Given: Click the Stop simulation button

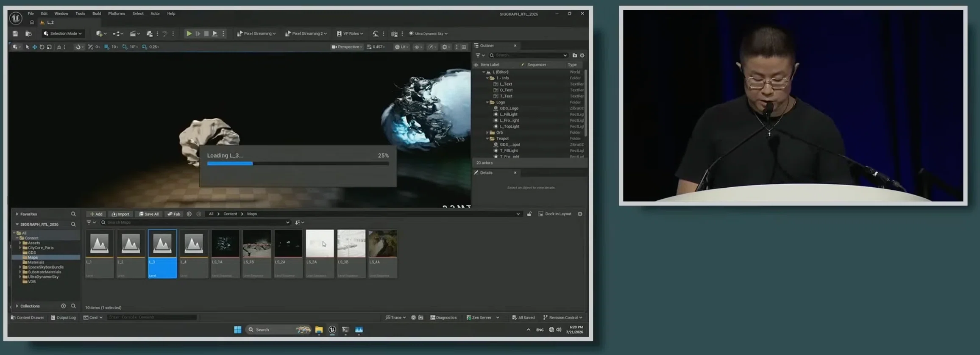Looking at the screenshot, I should (x=206, y=33).
